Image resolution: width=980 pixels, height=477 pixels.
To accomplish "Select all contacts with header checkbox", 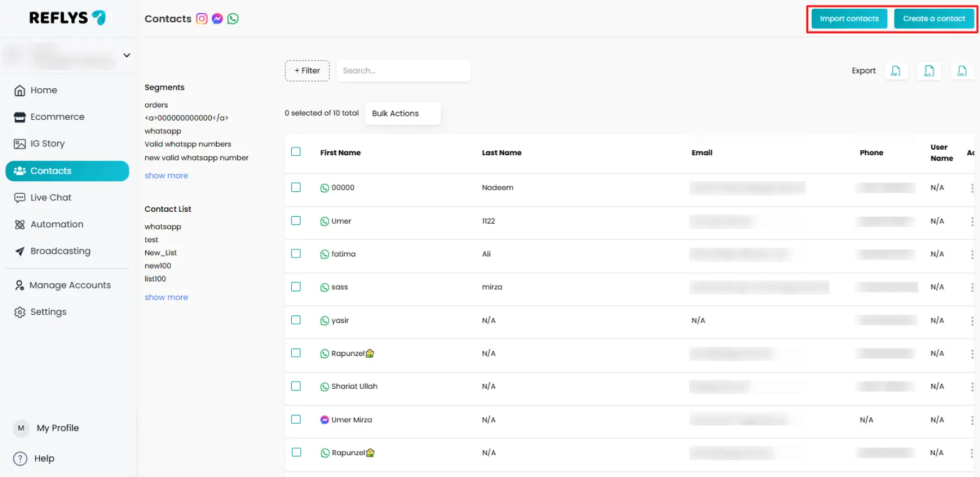I will click(x=296, y=152).
